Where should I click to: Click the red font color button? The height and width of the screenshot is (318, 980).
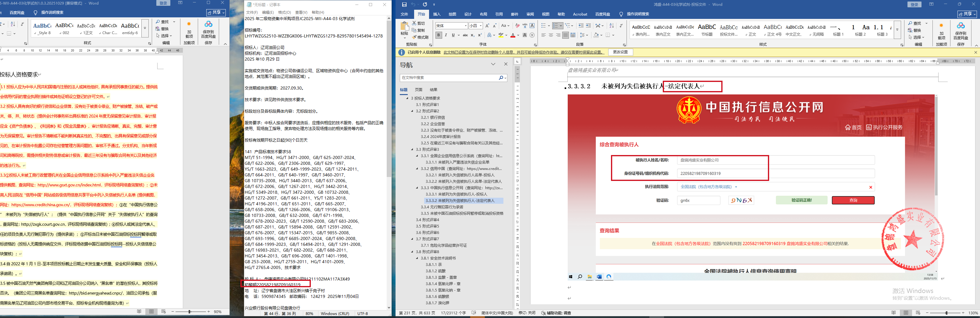(x=513, y=35)
